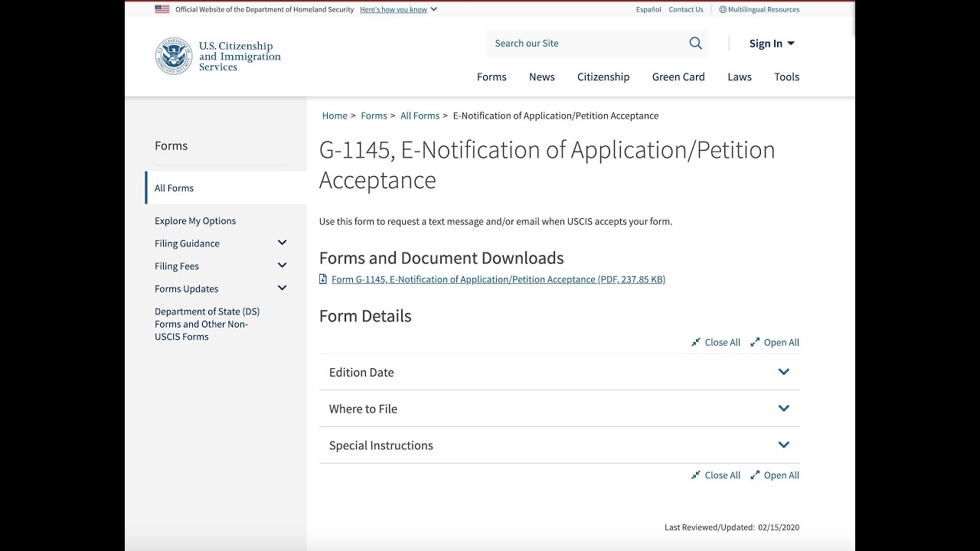The image size is (980, 551).
Task: Click the G-1145 page title heading
Action: coord(547,165)
